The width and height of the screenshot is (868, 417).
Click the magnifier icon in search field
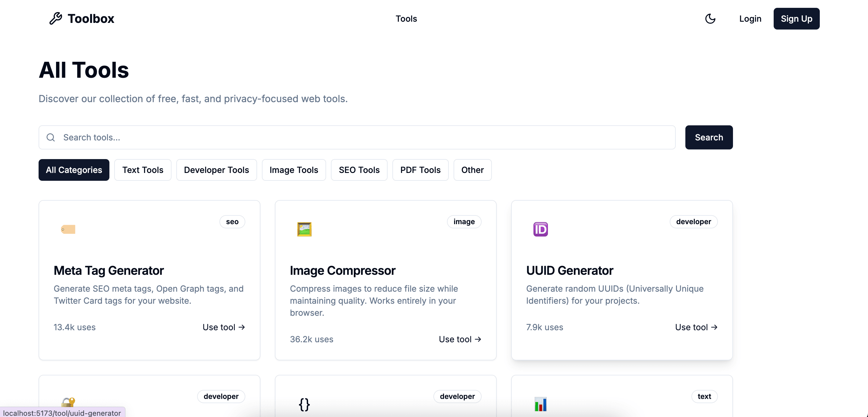click(51, 137)
